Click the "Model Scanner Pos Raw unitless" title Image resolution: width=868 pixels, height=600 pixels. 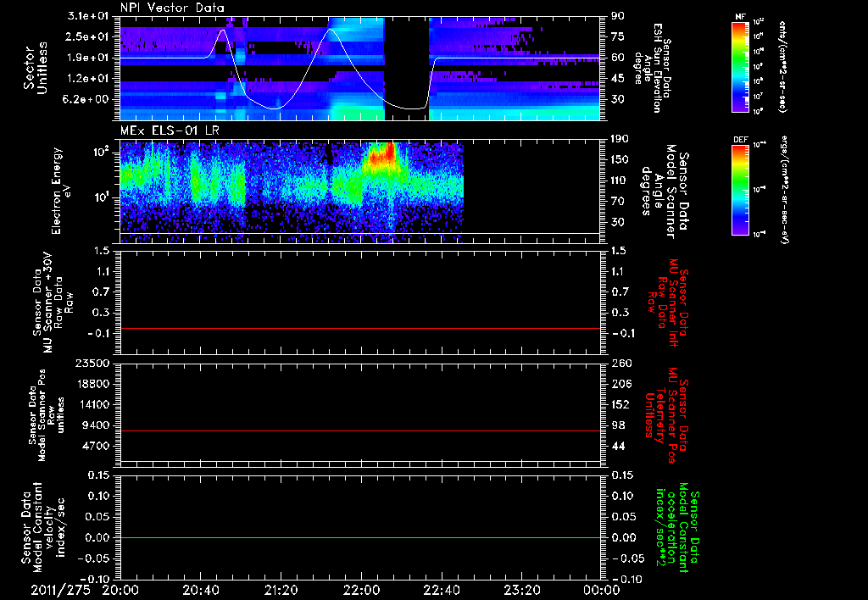click(x=47, y=415)
